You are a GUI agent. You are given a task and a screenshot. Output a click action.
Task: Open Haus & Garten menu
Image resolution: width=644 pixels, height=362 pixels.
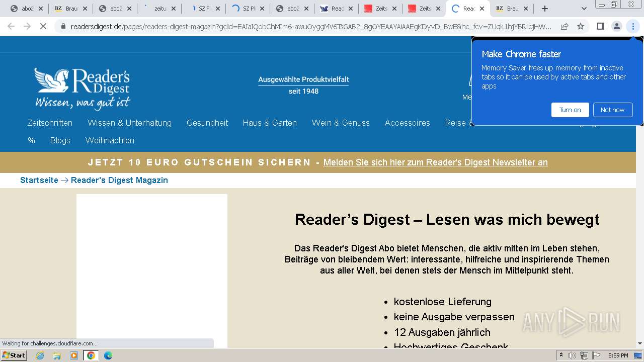tap(270, 123)
